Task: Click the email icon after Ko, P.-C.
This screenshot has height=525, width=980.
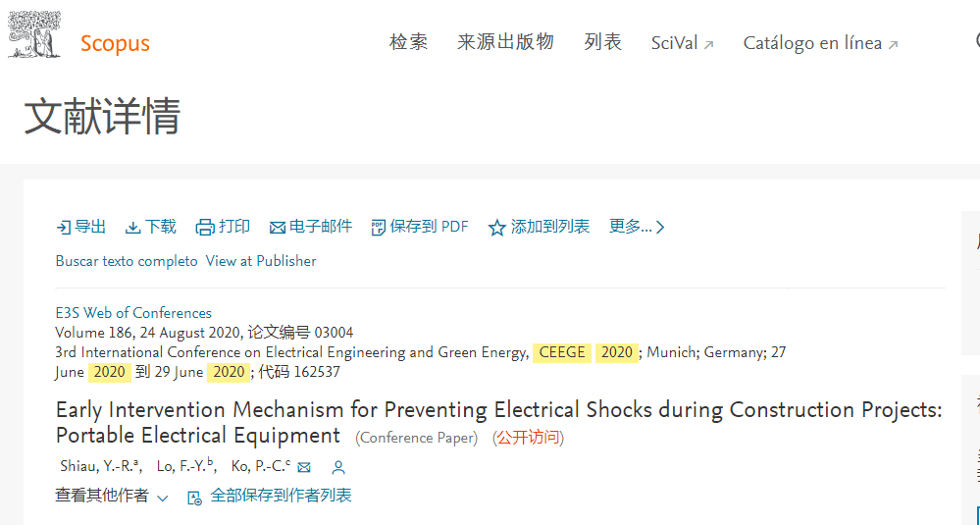Action: (304, 467)
